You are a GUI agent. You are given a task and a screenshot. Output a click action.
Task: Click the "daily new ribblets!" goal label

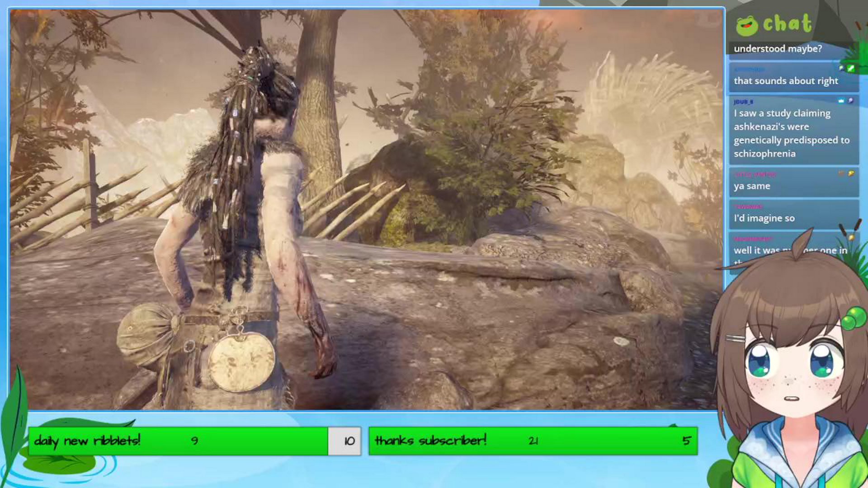coord(89,441)
